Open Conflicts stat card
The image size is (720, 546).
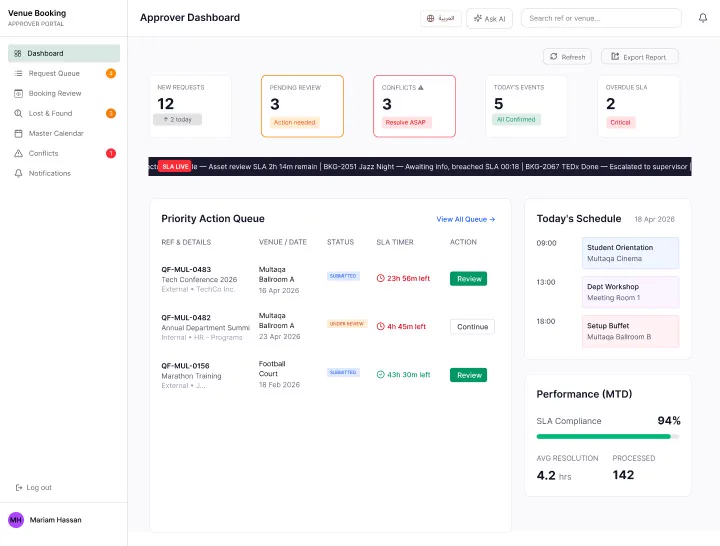coord(414,106)
